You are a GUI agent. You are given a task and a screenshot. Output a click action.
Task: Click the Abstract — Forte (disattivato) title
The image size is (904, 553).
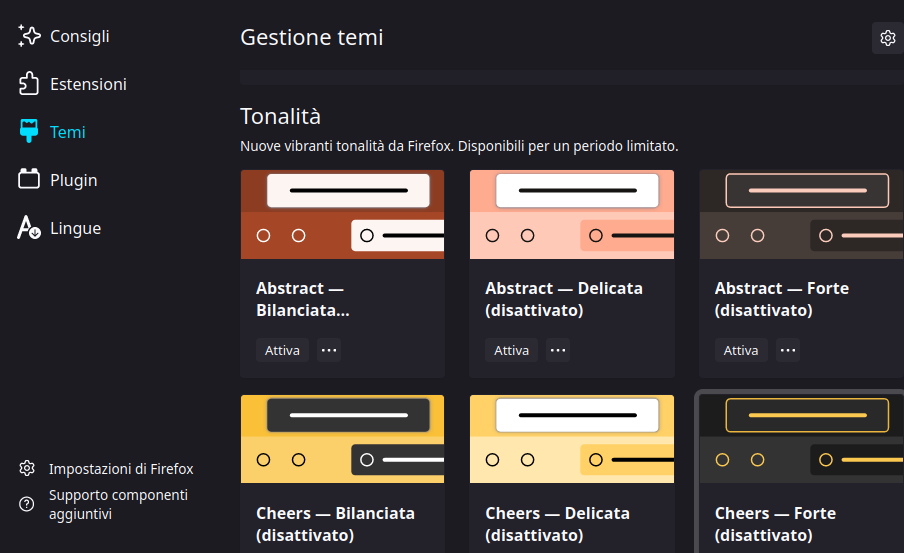pyautogui.click(x=782, y=299)
